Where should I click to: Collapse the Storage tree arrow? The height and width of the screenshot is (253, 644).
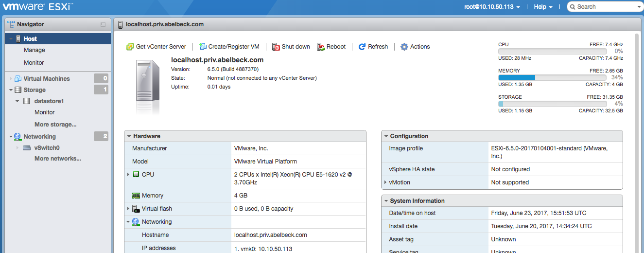point(11,90)
